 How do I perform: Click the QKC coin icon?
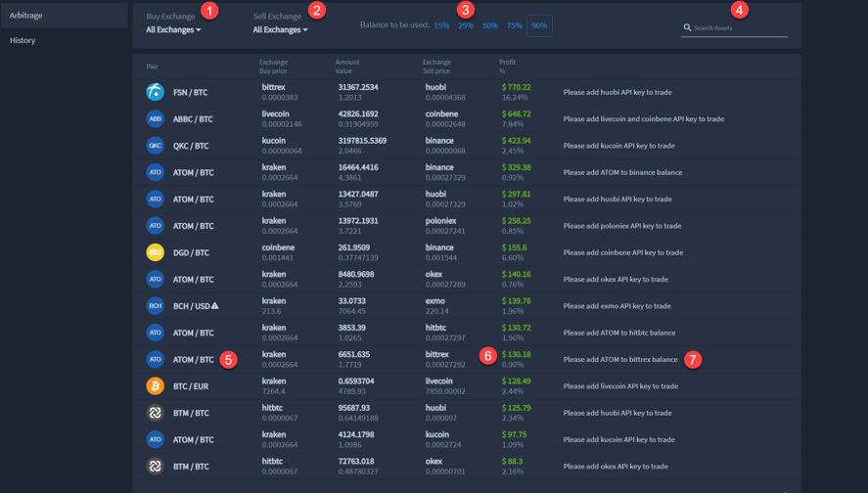[x=155, y=146]
